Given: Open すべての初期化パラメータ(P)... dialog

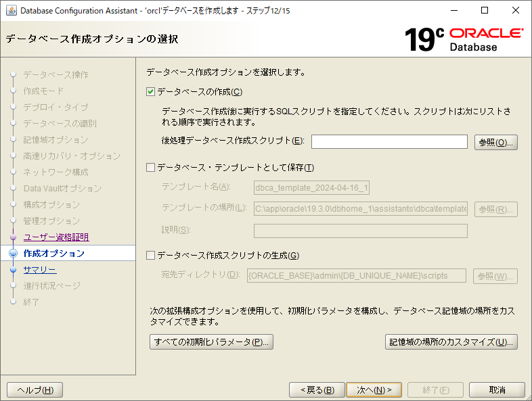Looking at the screenshot, I should pyautogui.click(x=211, y=341).
